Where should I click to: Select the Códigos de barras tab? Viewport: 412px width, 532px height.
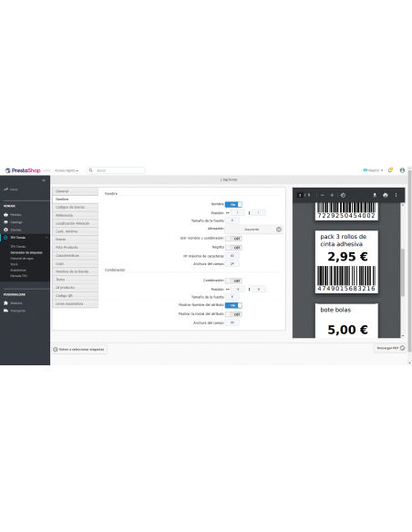[75, 207]
